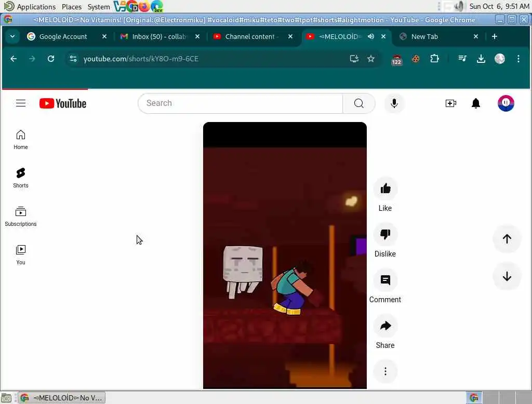Screen dimensions: 532x404
Task: Open the System menu
Action: tap(98, 6)
